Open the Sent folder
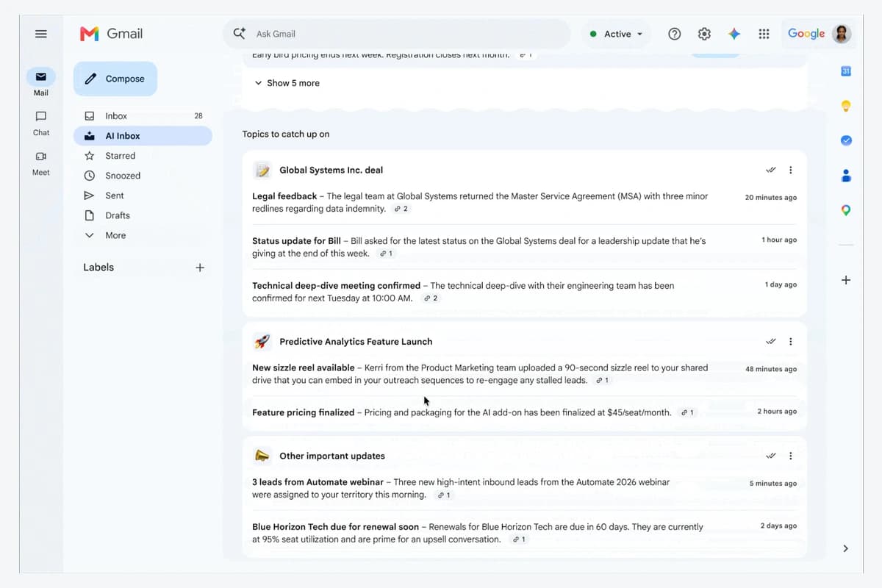This screenshot has height=588, width=882. pos(143,196)
